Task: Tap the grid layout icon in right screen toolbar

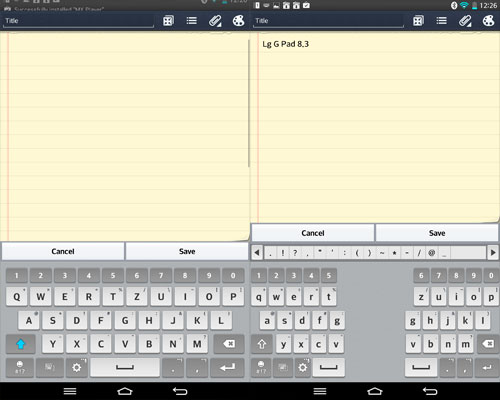Action: click(418, 21)
